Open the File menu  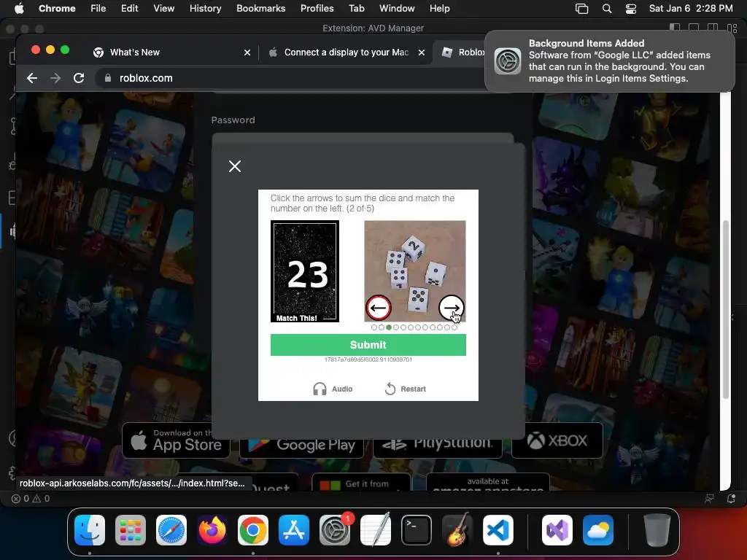coord(98,8)
